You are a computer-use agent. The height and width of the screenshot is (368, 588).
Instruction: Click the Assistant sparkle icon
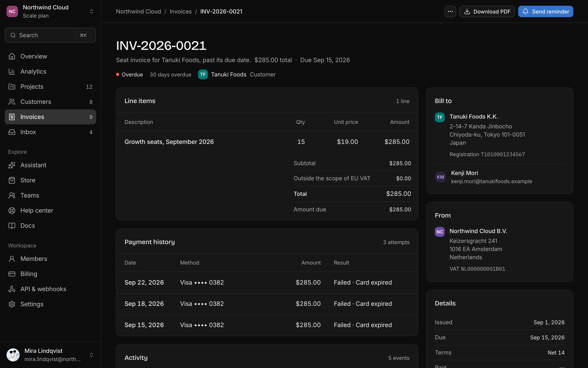(x=12, y=165)
